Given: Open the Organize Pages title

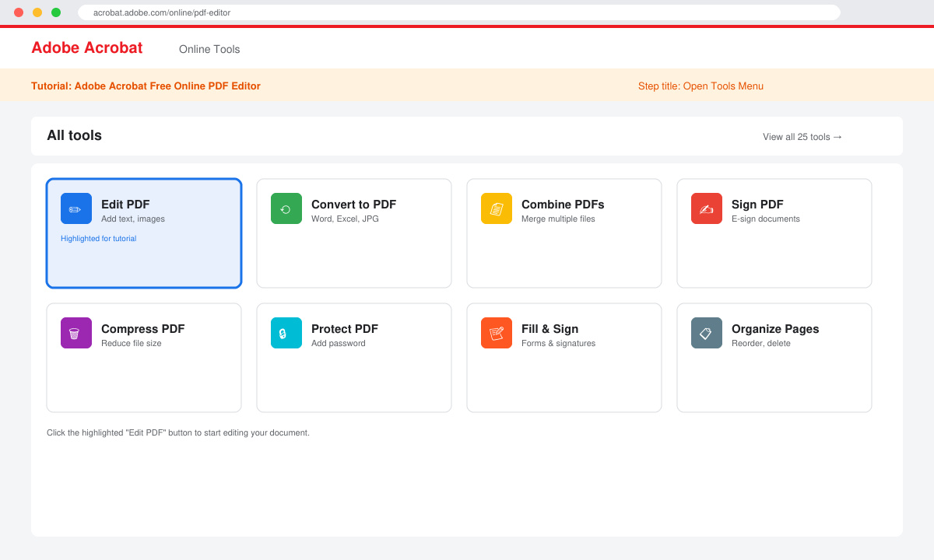Looking at the screenshot, I should tap(775, 329).
